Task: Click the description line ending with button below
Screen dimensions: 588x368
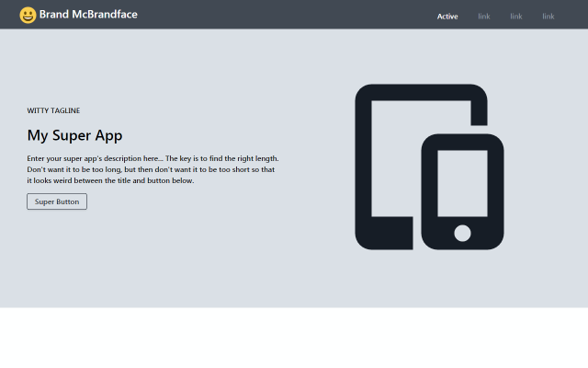Action: pyautogui.click(x=110, y=180)
